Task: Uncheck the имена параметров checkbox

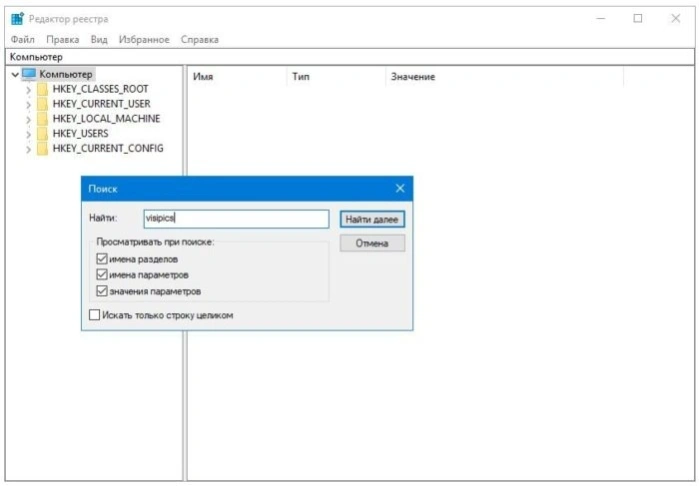Action: 102,275
